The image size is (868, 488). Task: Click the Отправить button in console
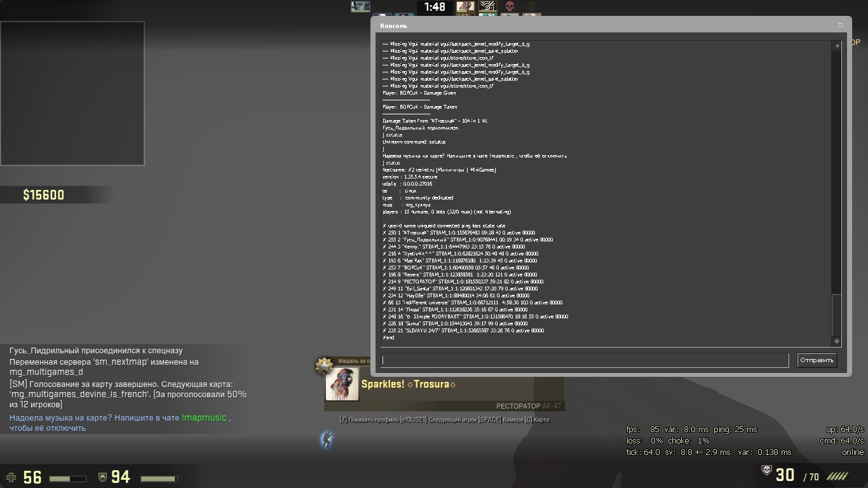click(x=817, y=360)
